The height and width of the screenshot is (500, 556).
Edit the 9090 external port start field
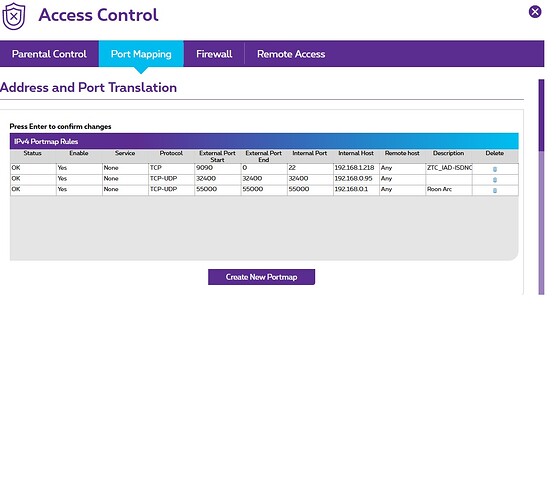[218, 168]
